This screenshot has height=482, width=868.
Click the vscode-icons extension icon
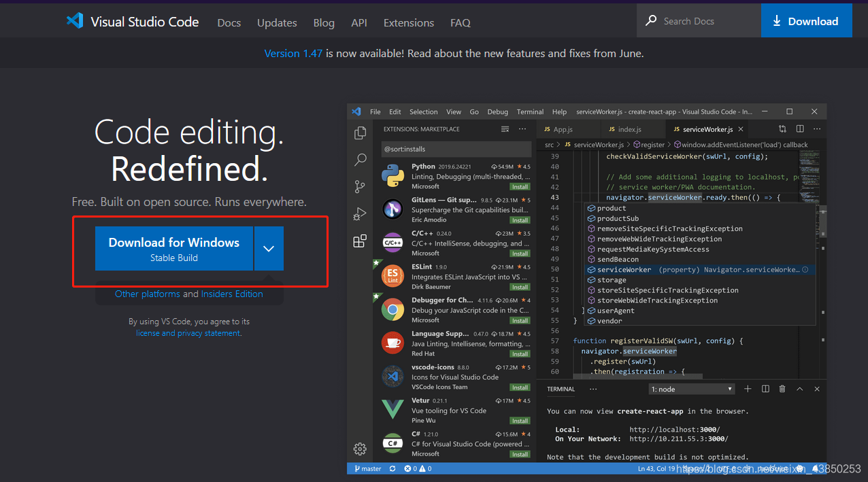pyautogui.click(x=393, y=377)
